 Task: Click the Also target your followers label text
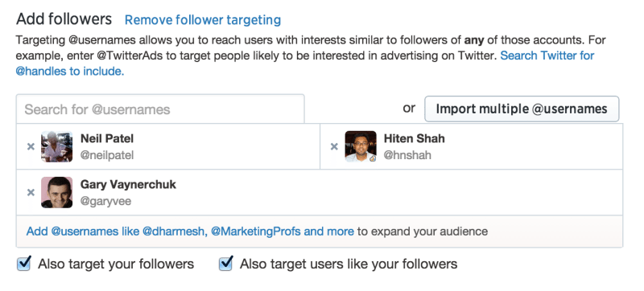[x=116, y=264]
